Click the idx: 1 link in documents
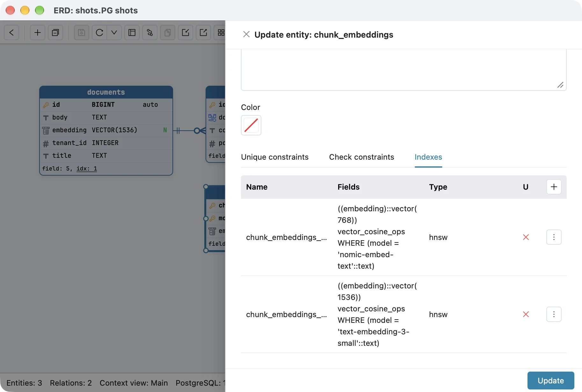This screenshot has width=582, height=392. 87,169
